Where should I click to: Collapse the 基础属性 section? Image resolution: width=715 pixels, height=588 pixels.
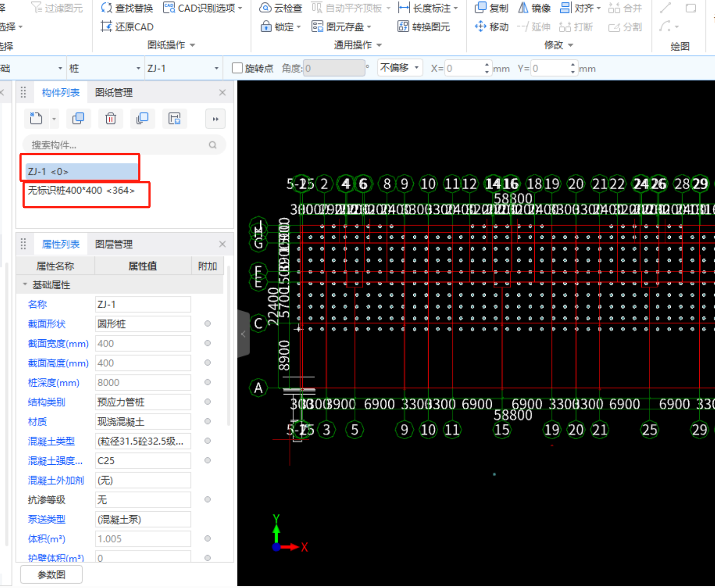coord(25,284)
